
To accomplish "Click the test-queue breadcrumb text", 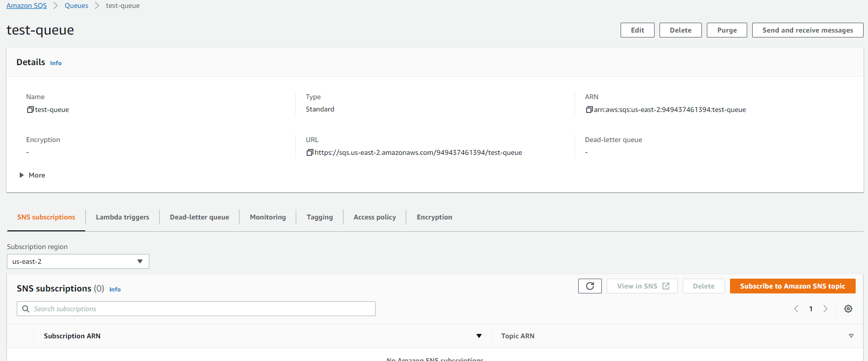I will 123,5.
